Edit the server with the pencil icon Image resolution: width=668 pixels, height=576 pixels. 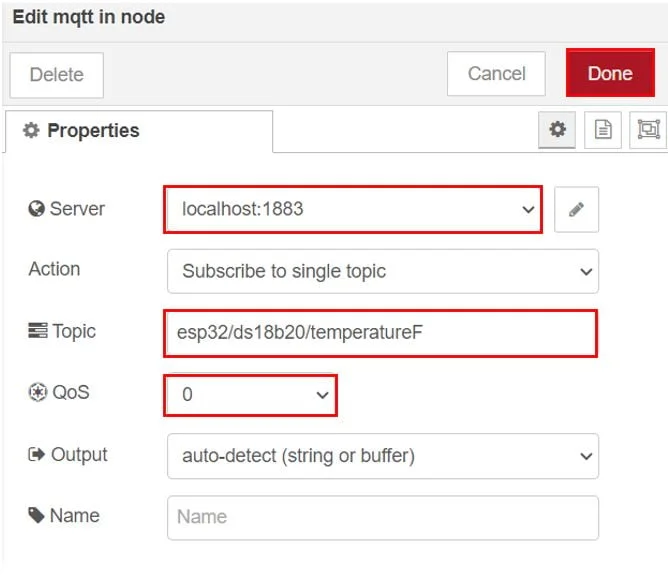tap(576, 210)
